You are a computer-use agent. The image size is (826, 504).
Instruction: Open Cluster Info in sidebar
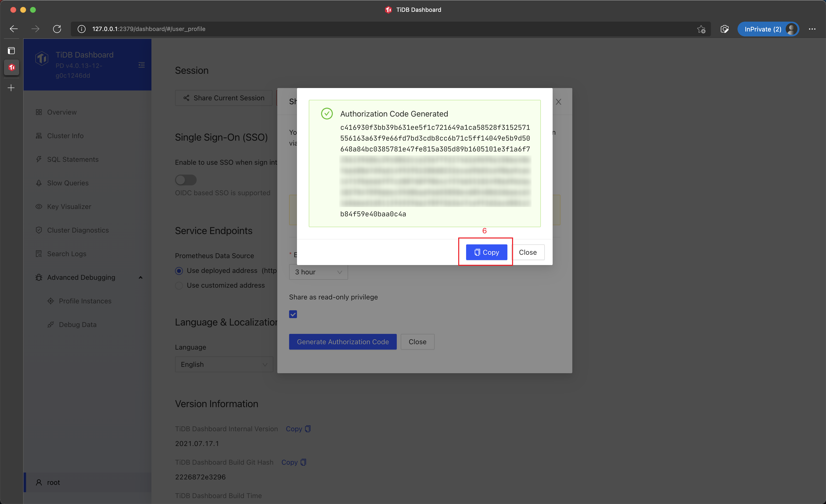pos(87,136)
